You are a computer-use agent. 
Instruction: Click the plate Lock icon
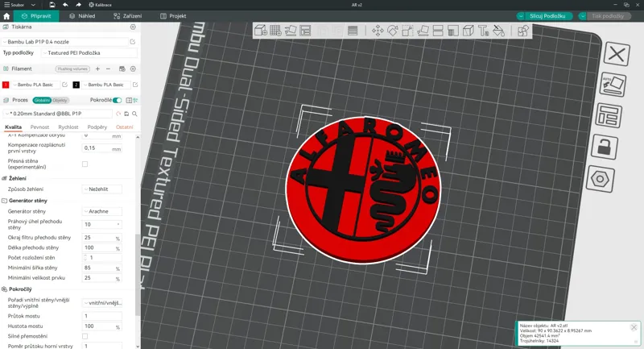605,147
